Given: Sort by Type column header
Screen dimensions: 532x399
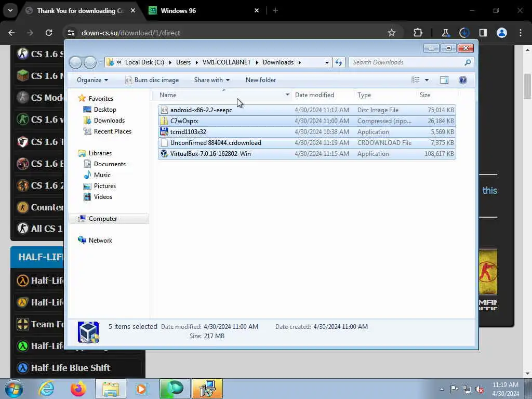Looking at the screenshot, I should point(364,95).
